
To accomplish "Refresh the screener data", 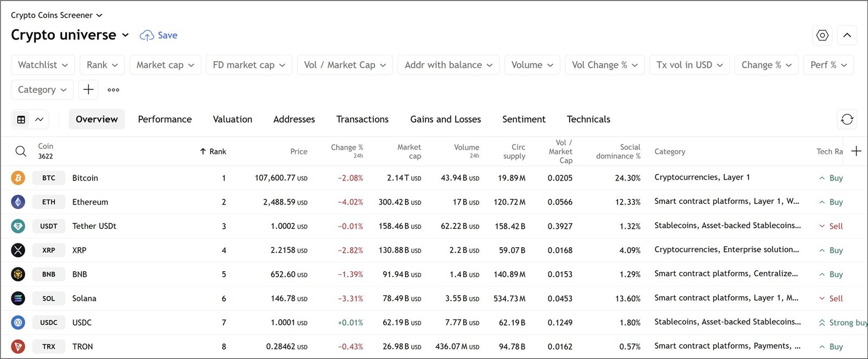I will coord(847,119).
